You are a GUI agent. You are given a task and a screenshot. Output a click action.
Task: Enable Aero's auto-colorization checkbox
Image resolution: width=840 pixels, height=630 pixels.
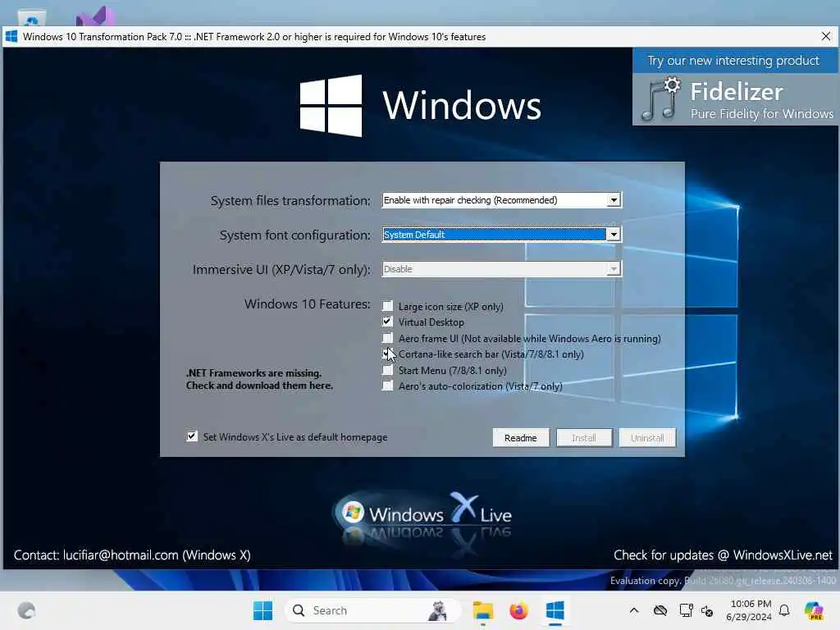[387, 386]
